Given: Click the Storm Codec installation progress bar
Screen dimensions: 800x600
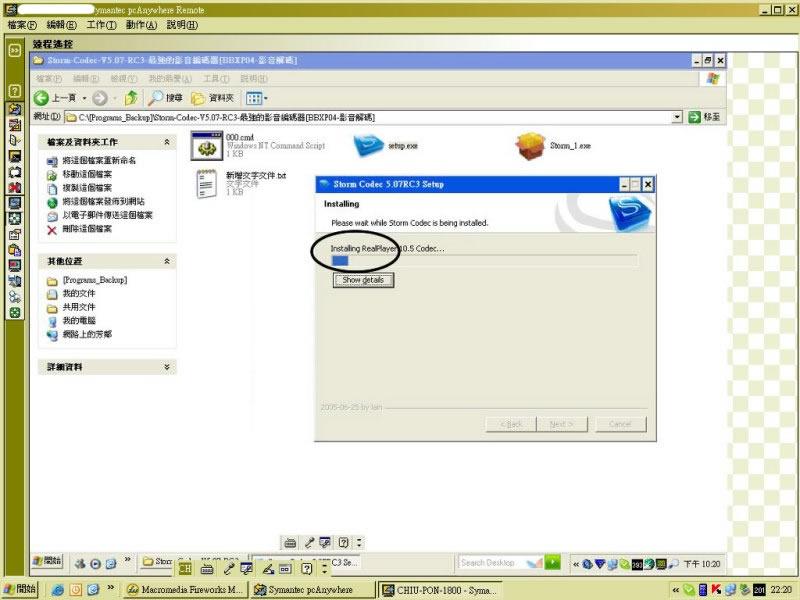Looking at the screenshot, I should (x=484, y=261).
